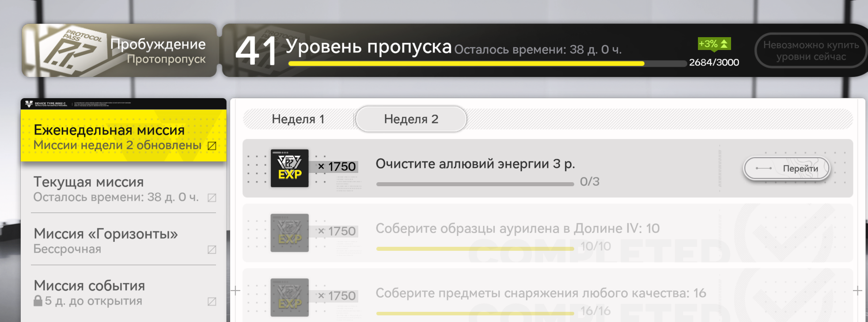Image resolution: width=868 pixels, height=322 pixels.
Task: Click the EXP reward icon for alluvium mission
Action: coord(290,168)
